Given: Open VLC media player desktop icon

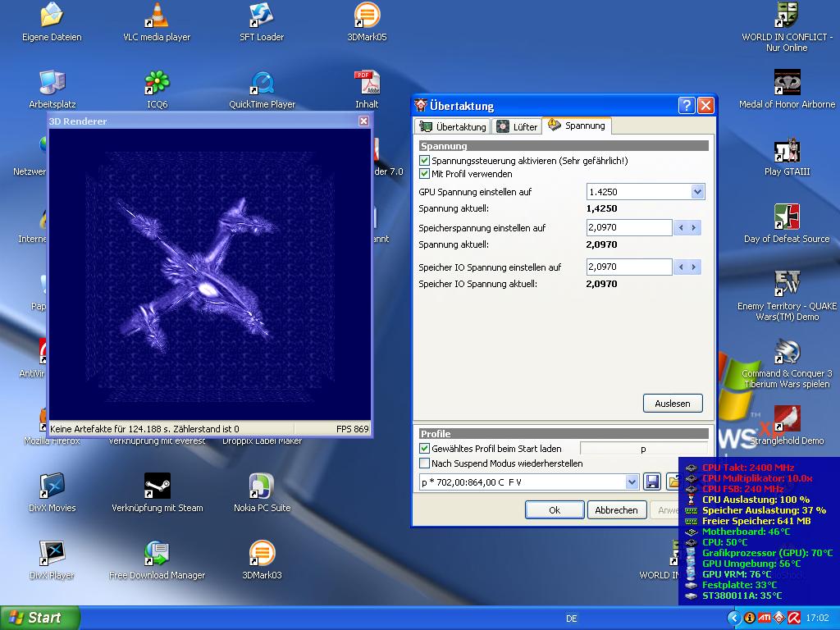Looking at the screenshot, I should (157, 16).
